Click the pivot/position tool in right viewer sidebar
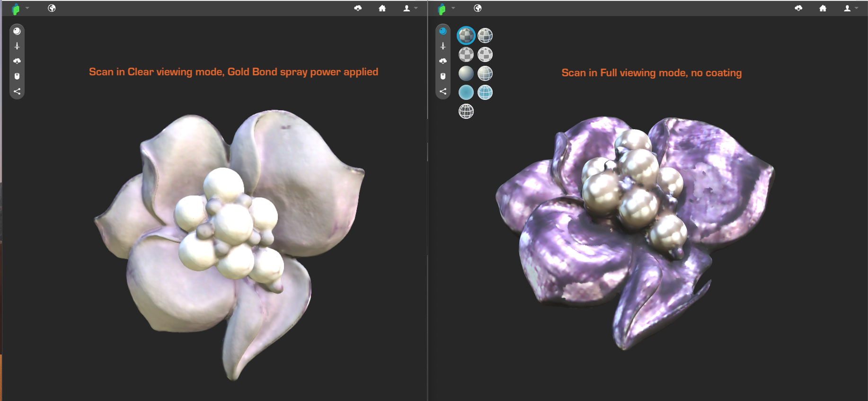Screen dimensions: 868x401 (443, 46)
